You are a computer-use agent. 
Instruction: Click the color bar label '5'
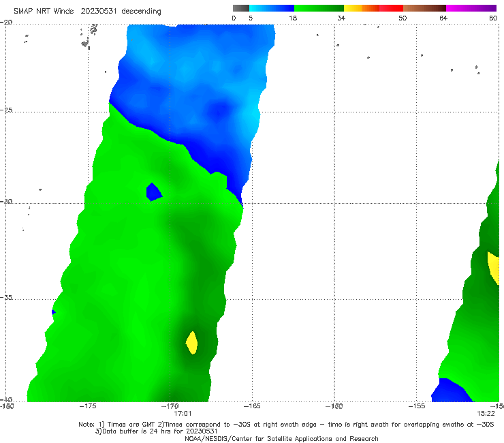251,18
